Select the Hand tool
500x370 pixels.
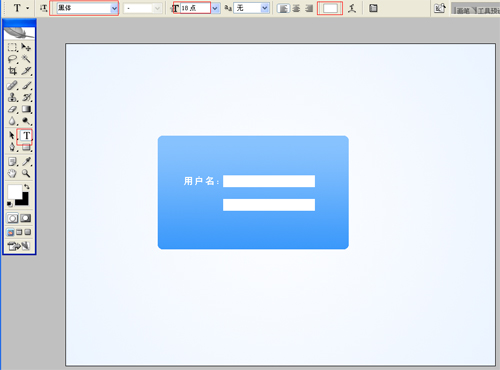12,173
